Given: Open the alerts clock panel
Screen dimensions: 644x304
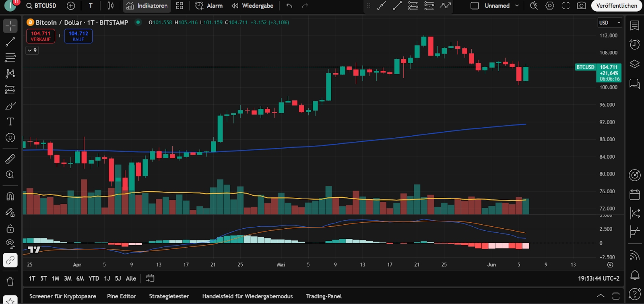Looking at the screenshot, I should pyautogui.click(x=635, y=44).
